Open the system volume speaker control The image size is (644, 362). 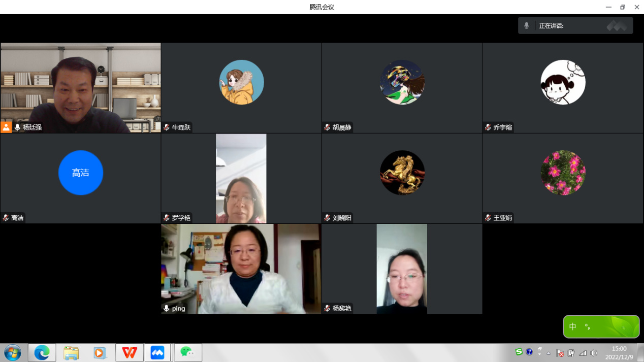click(x=593, y=353)
